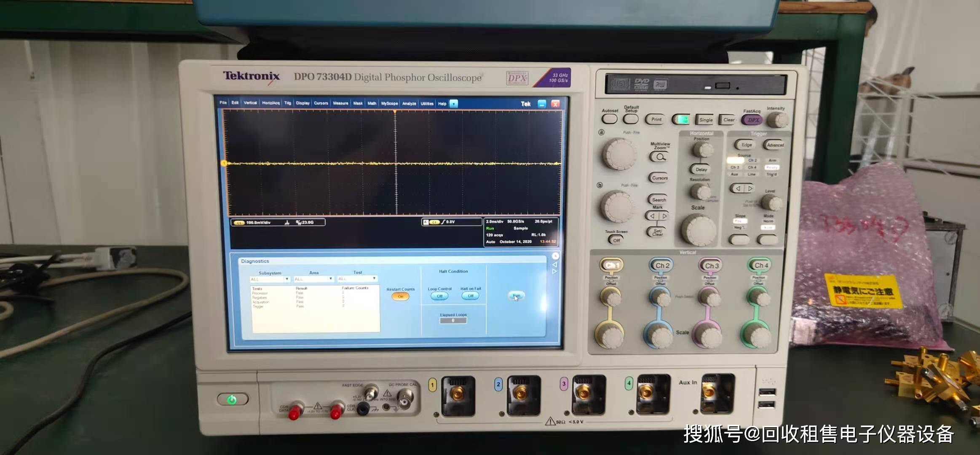Toggle Halt on Fail switch
Screen dimensions: 980x455
470,296
